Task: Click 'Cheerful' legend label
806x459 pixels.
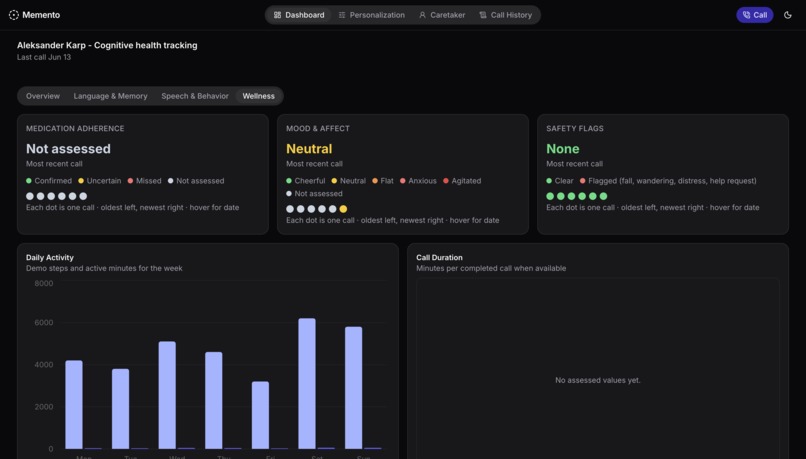Action: pos(310,181)
